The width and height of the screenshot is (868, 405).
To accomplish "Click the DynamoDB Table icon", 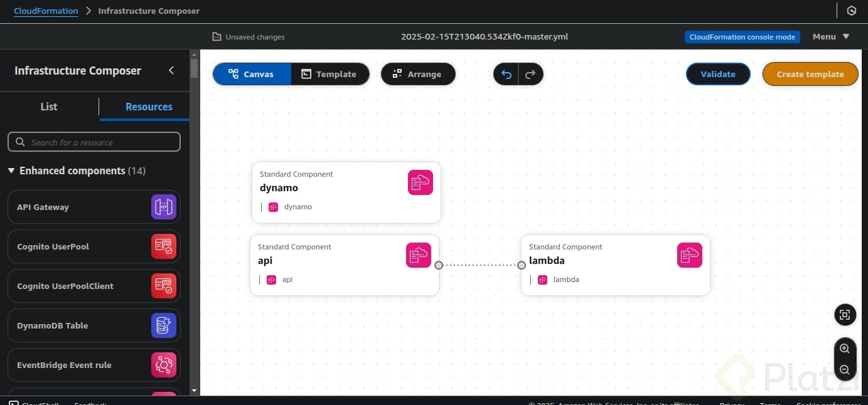I will click(x=164, y=325).
